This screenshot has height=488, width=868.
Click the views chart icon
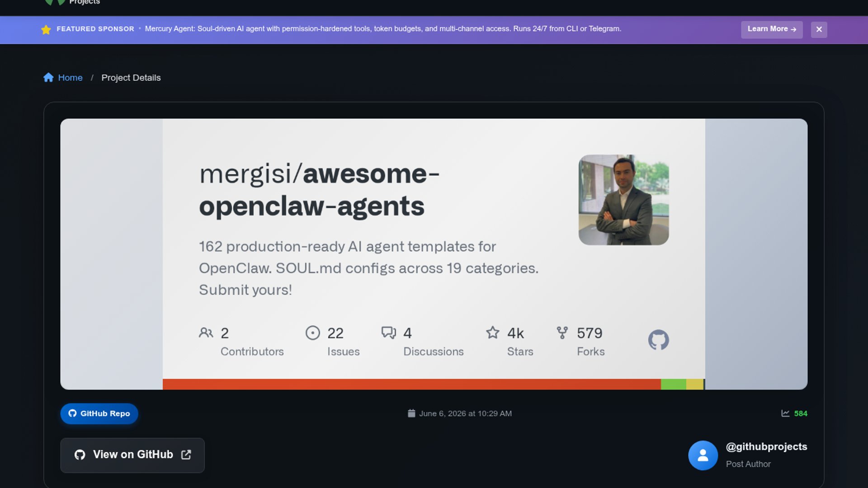click(785, 413)
